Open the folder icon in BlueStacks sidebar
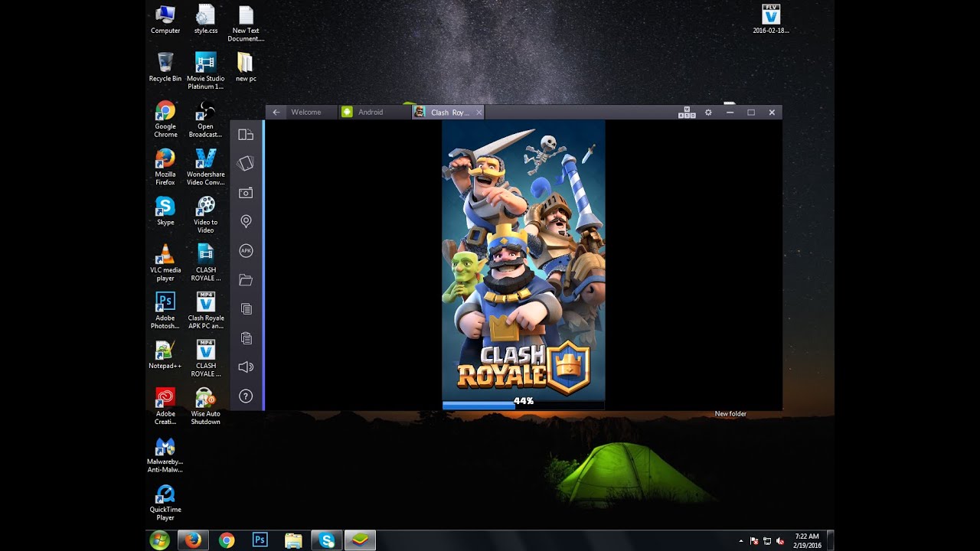This screenshot has height=551, width=980. pyautogui.click(x=246, y=280)
